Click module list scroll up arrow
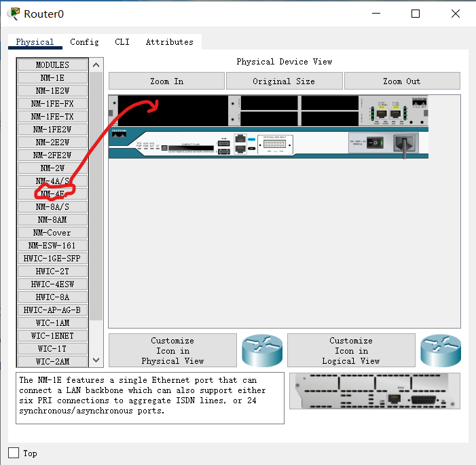This screenshot has height=465, width=476. click(96, 65)
